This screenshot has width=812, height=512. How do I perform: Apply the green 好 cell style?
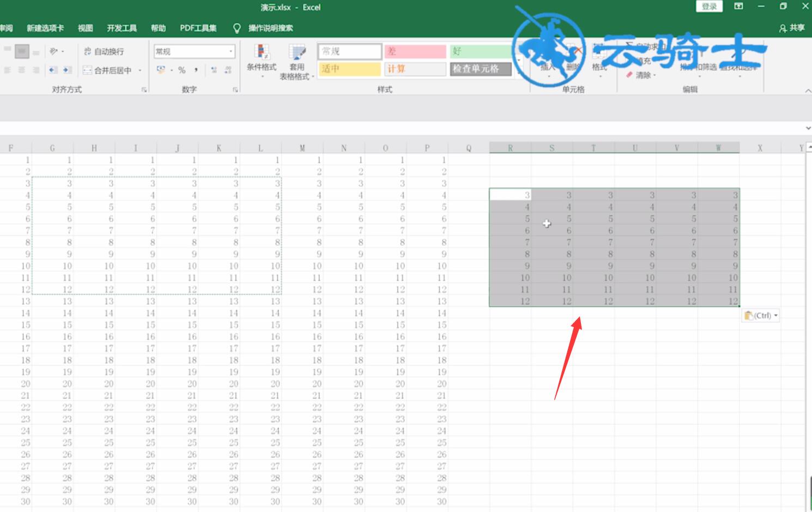tap(481, 51)
